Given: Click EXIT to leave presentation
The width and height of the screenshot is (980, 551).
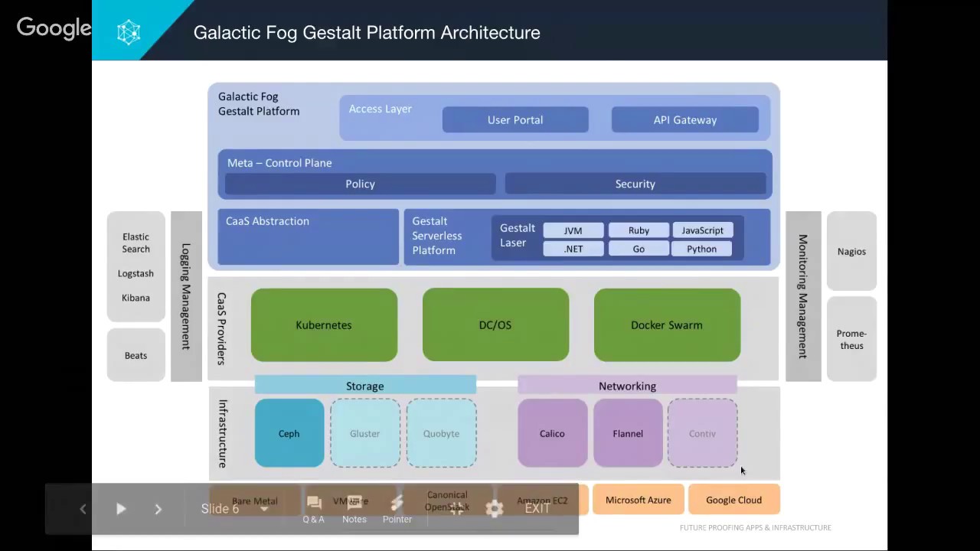Looking at the screenshot, I should click(537, 508).
